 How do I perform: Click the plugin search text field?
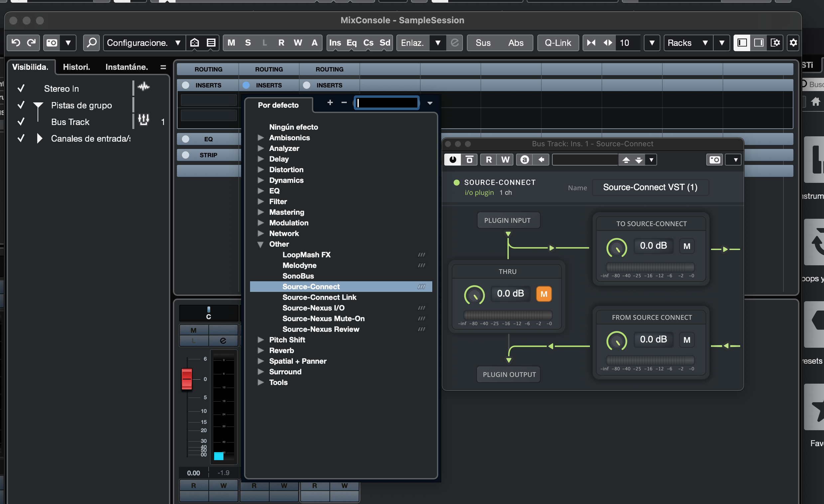[x=387, y=103]
